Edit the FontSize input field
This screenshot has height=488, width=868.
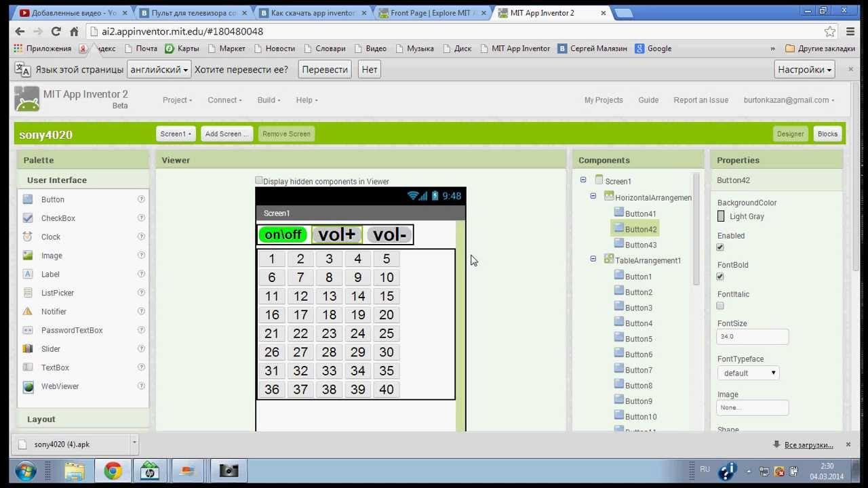point(753,336)
